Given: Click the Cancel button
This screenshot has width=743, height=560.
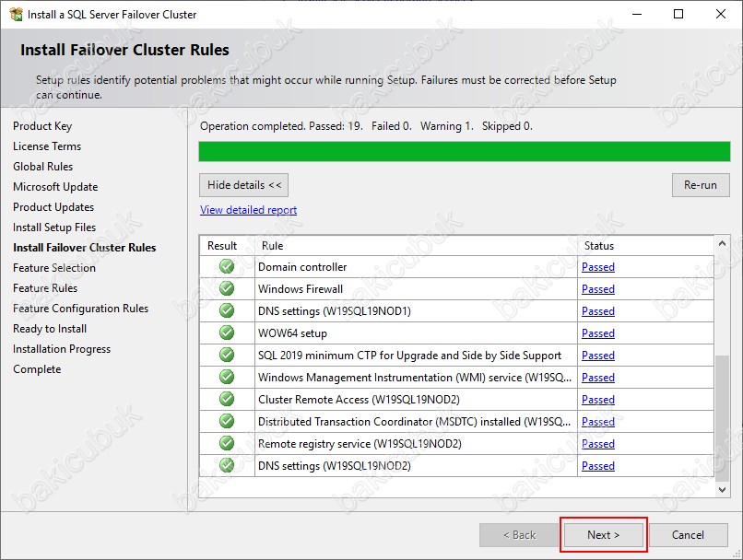Looking at the screenshot, I should point(688,535).
